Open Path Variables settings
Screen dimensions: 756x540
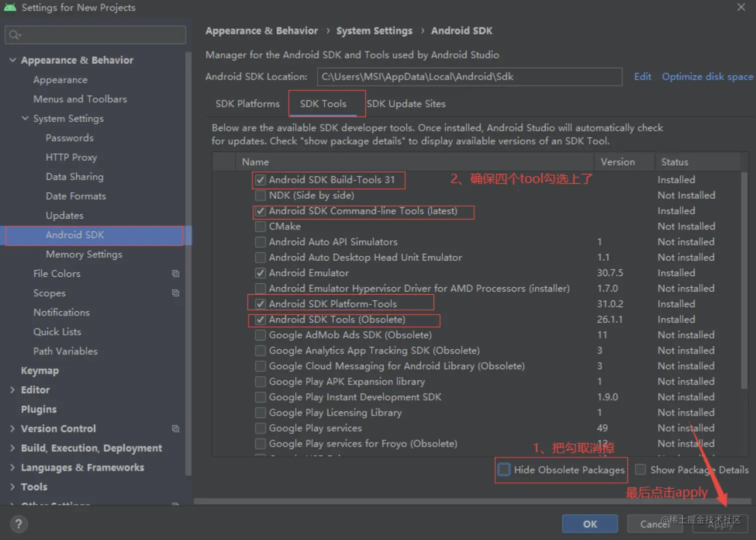point(65,351)
